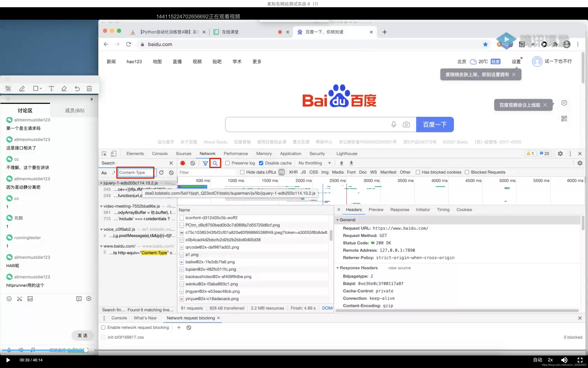Export HAR with download arrow icon
This screenshot has width=588, height=368.
click(351, 163)
